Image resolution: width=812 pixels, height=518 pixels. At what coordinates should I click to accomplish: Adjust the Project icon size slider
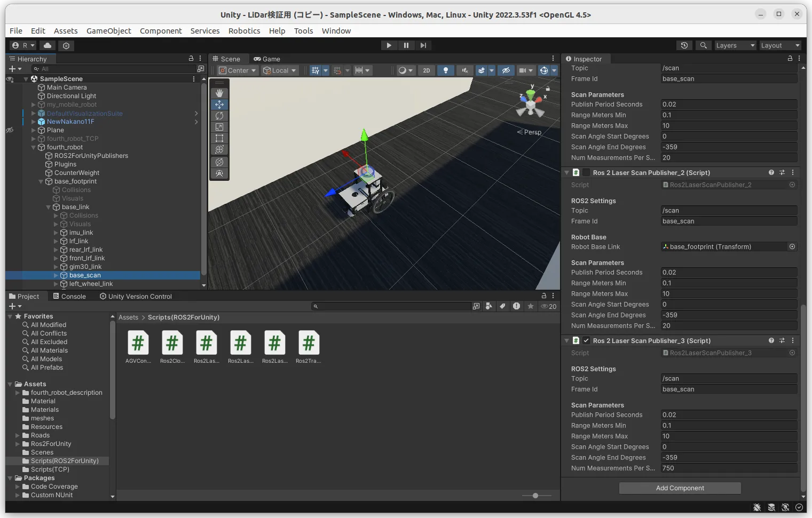pos(535,496)
